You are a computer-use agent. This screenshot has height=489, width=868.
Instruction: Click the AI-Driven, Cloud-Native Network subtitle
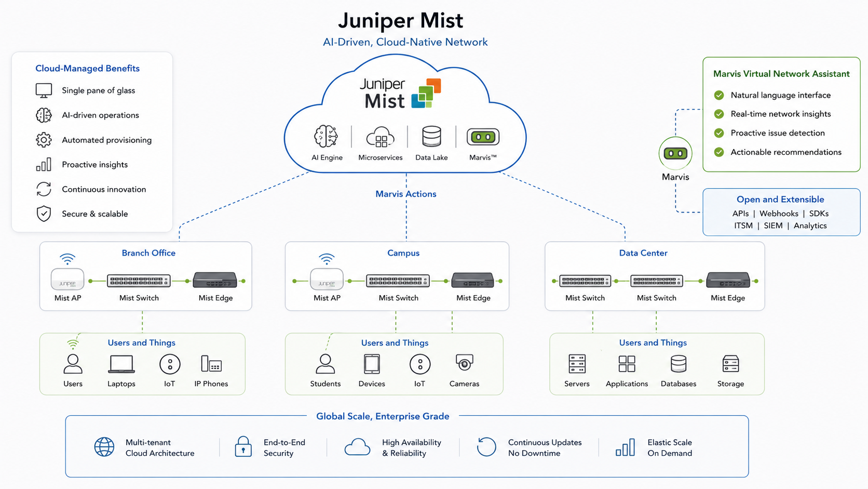[x=405, y=42]
